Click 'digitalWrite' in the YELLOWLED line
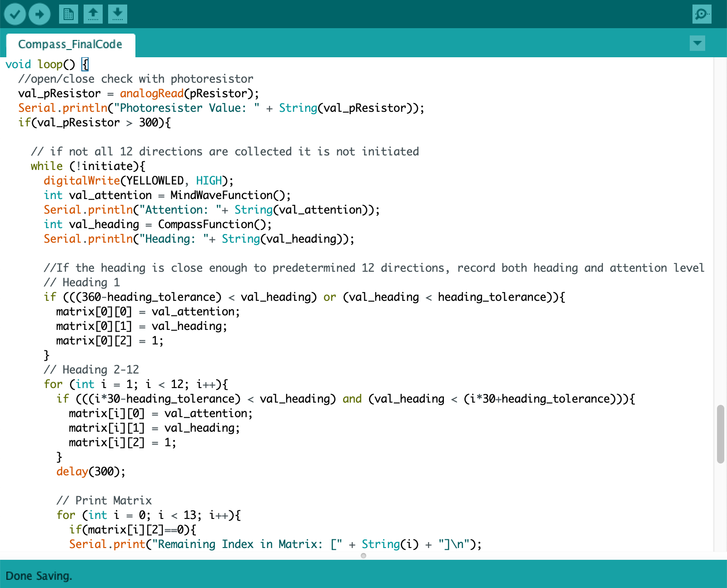Image resolution: width=727 pixels, height=588 pixels. 82,181
